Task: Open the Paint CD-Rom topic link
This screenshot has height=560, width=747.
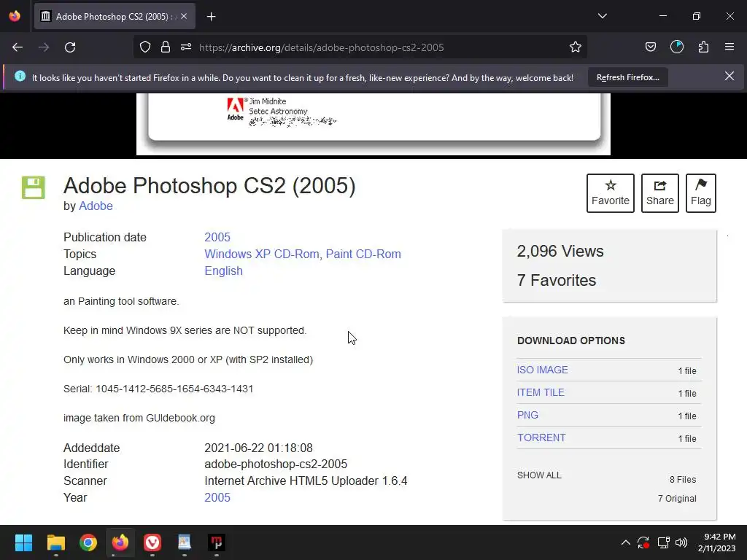Action: pyautogui.click(x=363, y=254)
